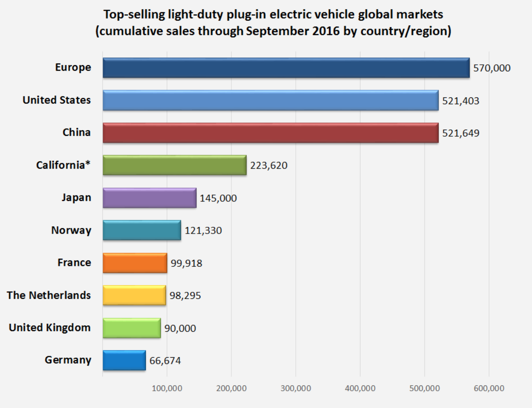Screen dimensions: 532x408
Task: Click the data value '90,000'
Action: [180, 328]
